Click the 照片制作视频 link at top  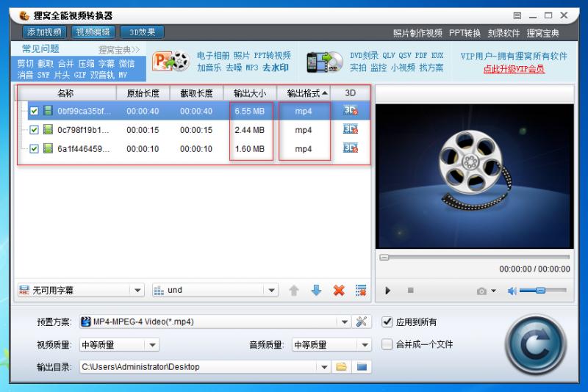pos(417,33)
